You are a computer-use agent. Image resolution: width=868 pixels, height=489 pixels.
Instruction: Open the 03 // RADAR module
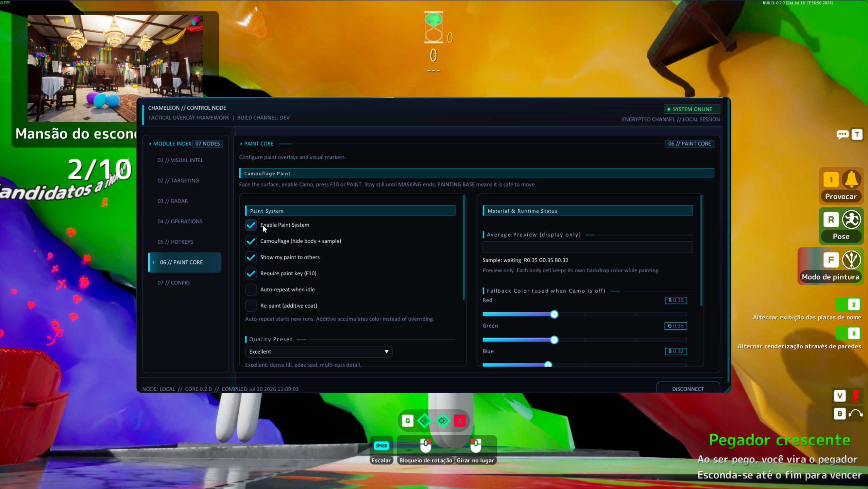pyautogui.click(x=172, y=201)
